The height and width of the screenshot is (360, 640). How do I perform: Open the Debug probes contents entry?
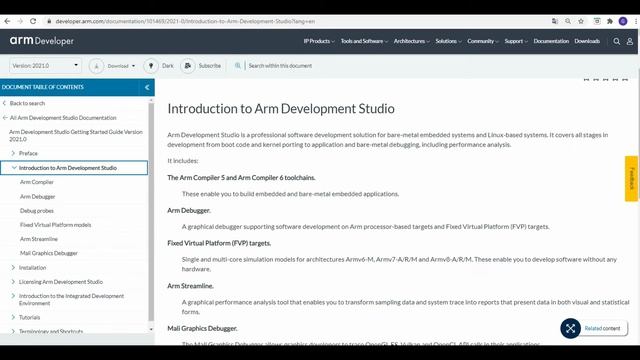pos(37,211)
